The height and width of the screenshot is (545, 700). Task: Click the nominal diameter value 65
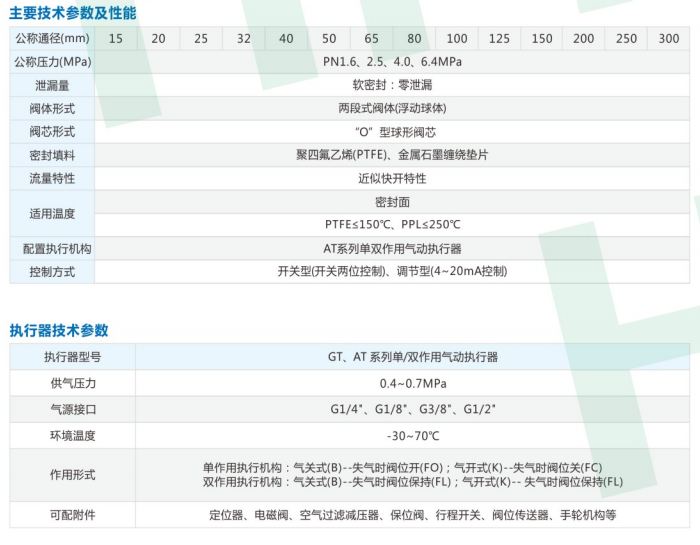(371, 39)
